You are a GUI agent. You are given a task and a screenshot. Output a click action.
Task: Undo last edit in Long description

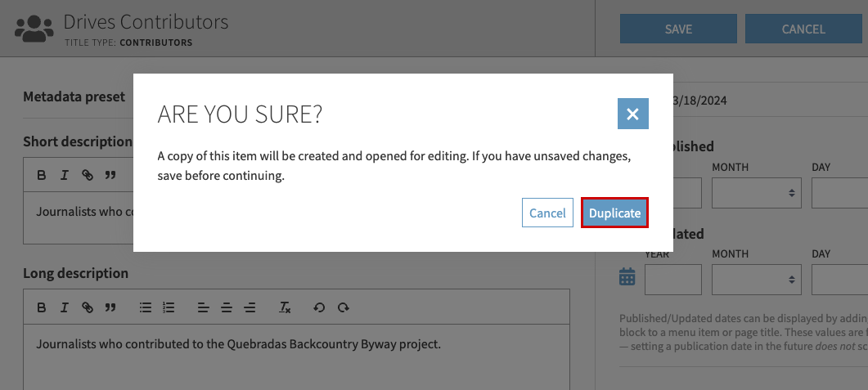click(x=319, y=307)
